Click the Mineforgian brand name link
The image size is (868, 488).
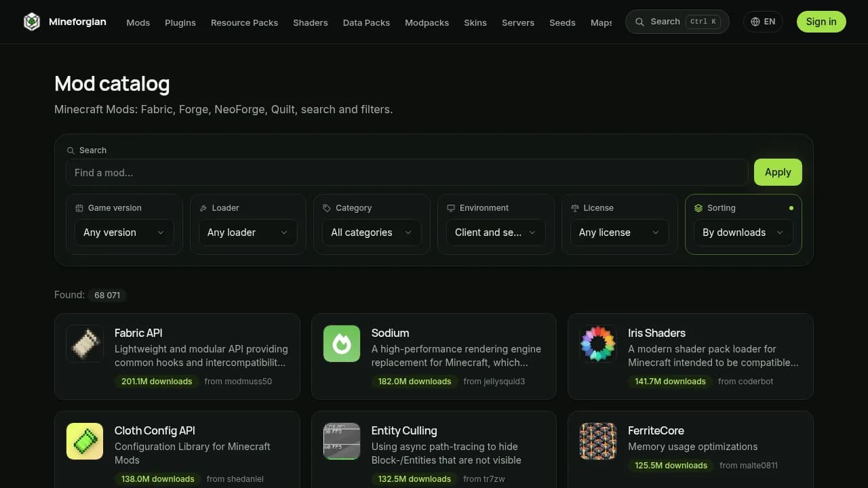point(77,22)
